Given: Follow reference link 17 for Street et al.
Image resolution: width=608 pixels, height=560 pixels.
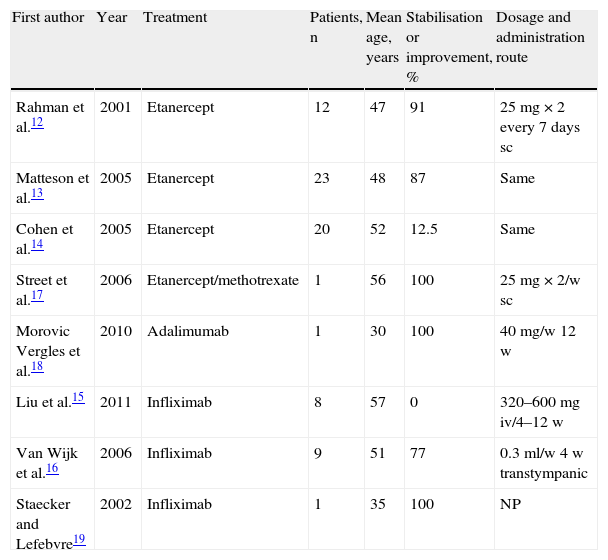Looking at the screenshot, I should pos(35,297).
